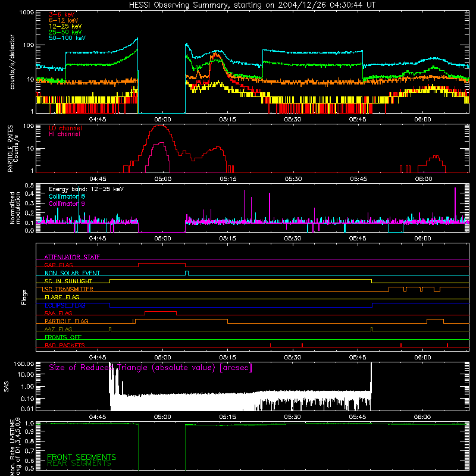This screenshot has width=476, height=476.
Task: Select the HI channel legend label
Action: click(64, 134)
